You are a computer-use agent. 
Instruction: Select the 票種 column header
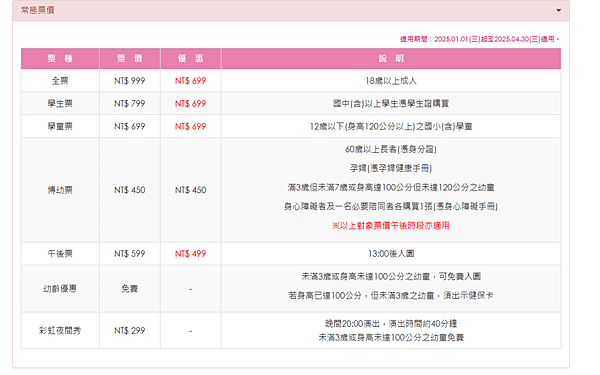pos(60,59)
